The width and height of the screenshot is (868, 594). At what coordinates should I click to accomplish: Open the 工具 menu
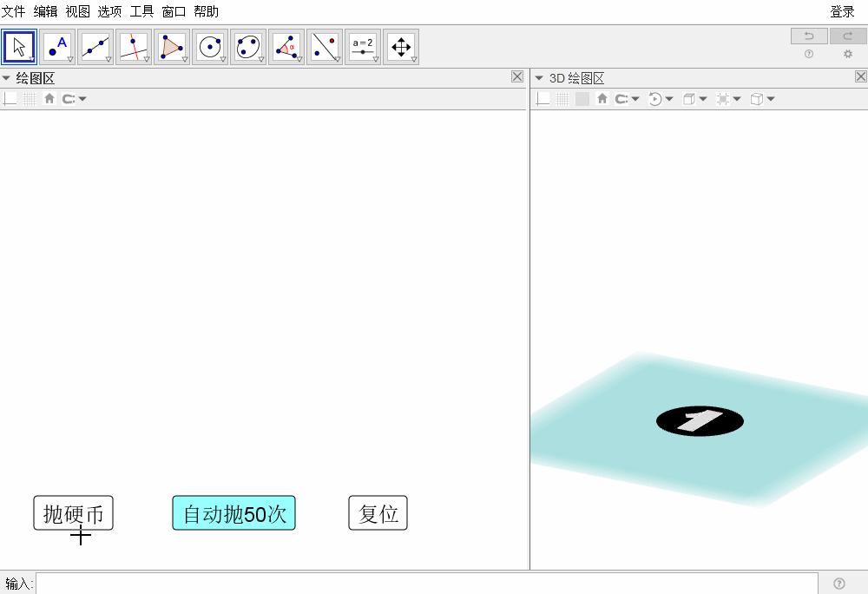[x=141, y=11]
